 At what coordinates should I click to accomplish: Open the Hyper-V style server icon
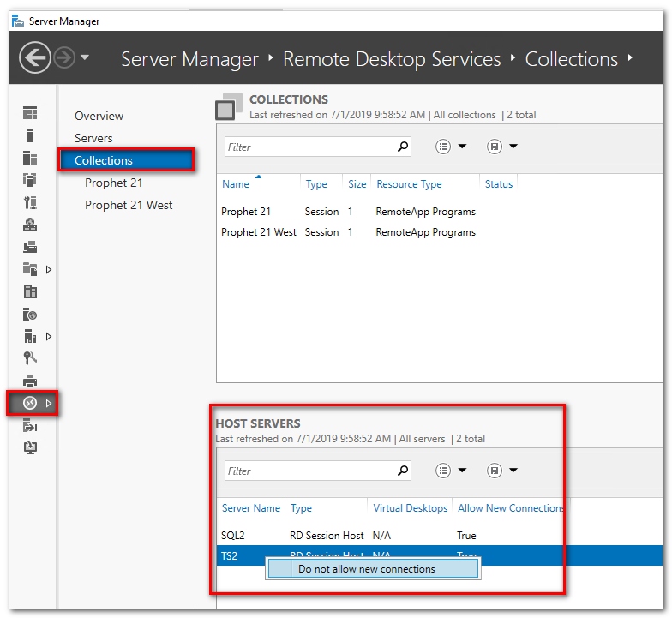click(x=30, y=291)
